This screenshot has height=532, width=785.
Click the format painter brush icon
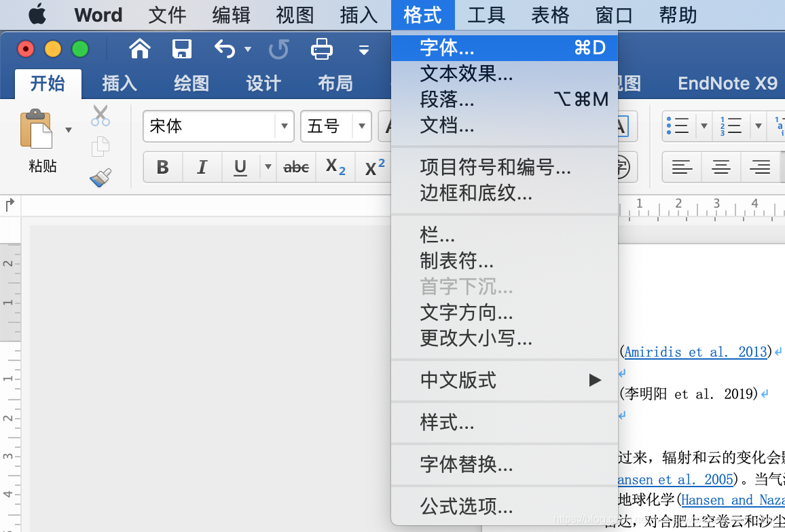(x=100, y=178)
